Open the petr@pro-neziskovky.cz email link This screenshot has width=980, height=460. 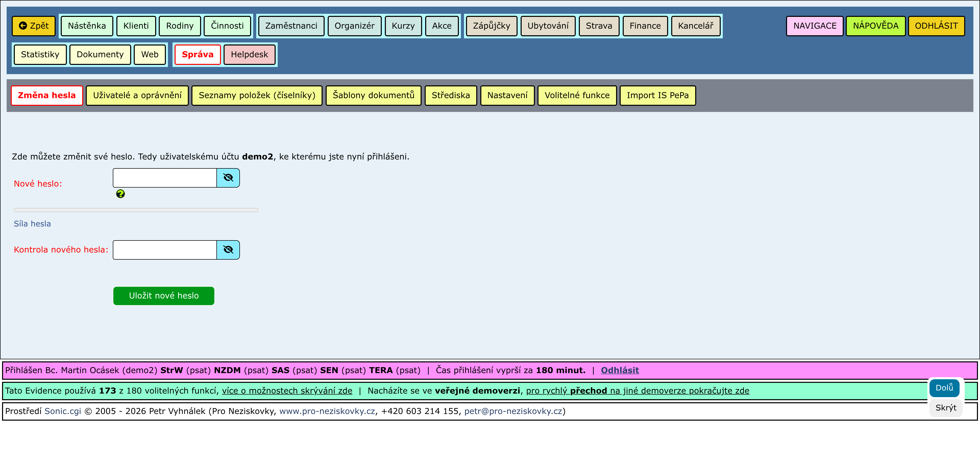tap(513, 411)
